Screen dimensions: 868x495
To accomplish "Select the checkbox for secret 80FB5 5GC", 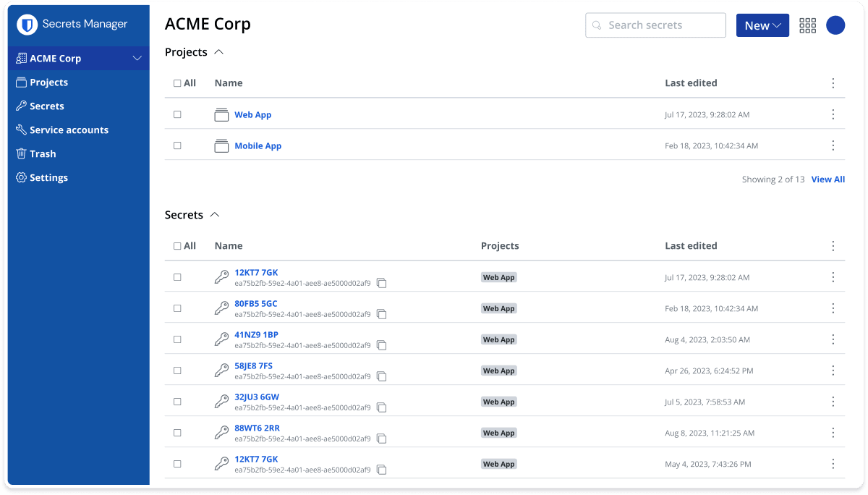I will pyautogui.click(x=177, y=307).
